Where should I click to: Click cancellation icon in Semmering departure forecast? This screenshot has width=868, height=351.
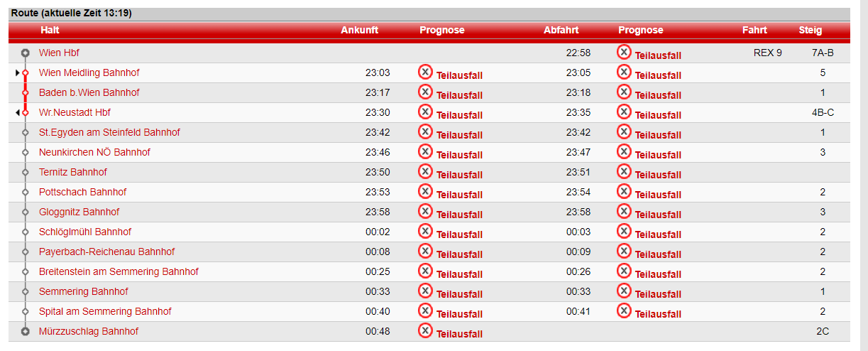624,291
